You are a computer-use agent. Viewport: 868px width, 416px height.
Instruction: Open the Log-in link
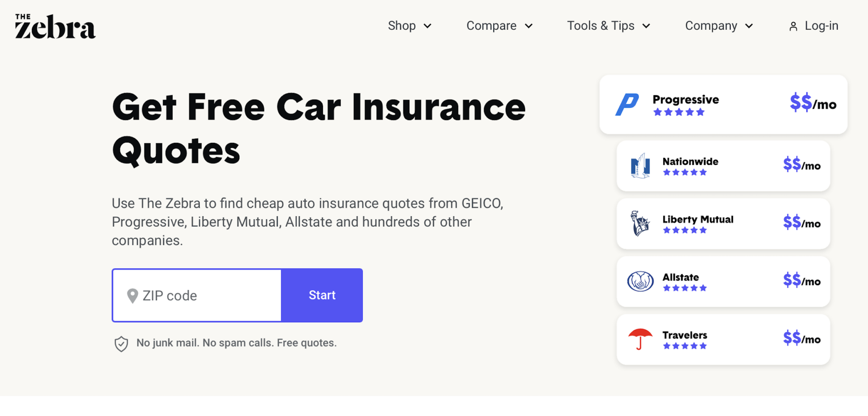click(x=821, y=26)
